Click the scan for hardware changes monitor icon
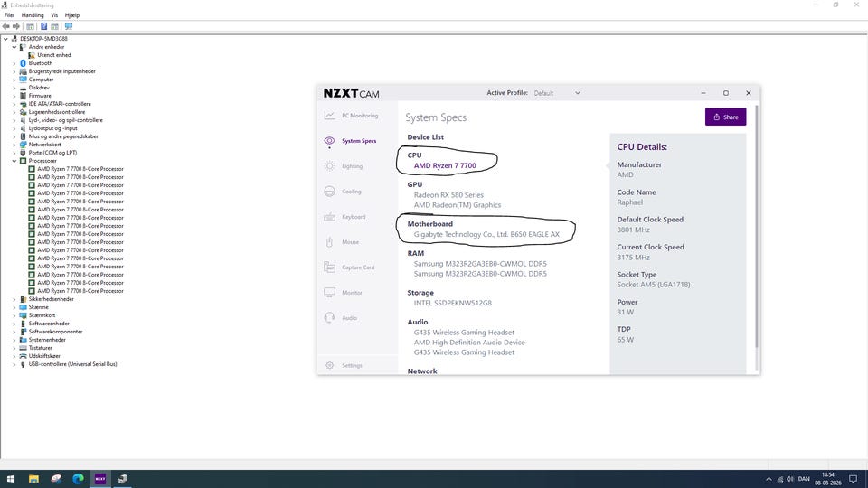The image size is (868, 488). tap(69, 26)
